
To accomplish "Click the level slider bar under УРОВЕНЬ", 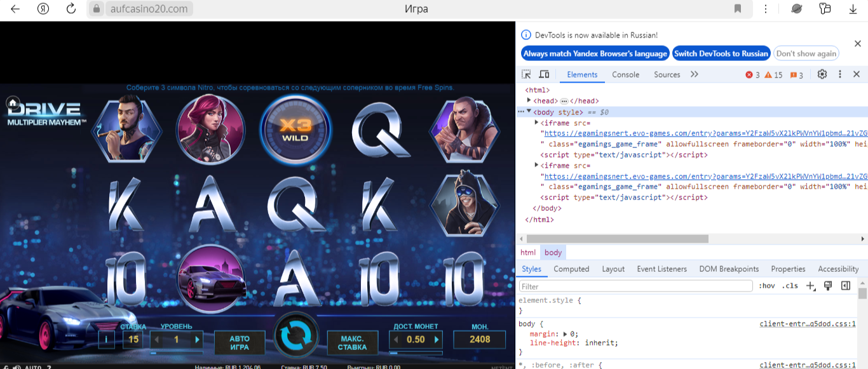I will tap(177, 352).
